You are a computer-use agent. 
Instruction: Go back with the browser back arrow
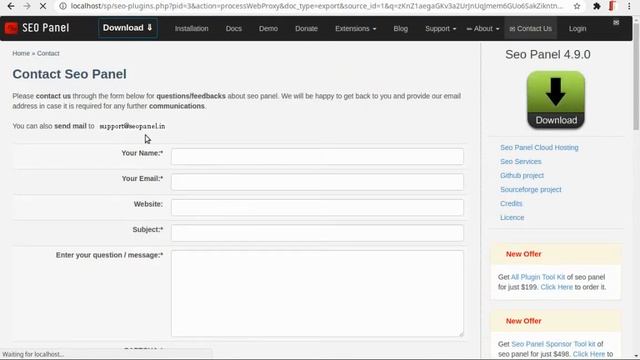click(11, 6)
